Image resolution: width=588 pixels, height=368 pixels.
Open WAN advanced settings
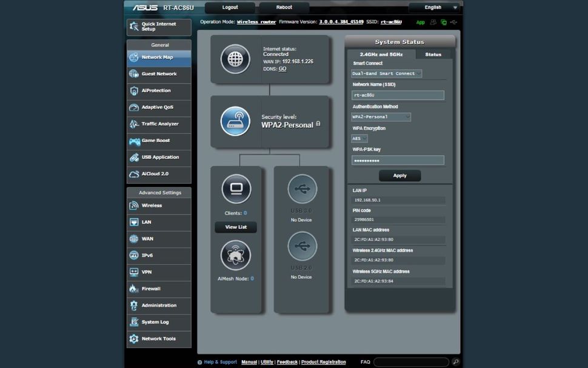point(159,239)
